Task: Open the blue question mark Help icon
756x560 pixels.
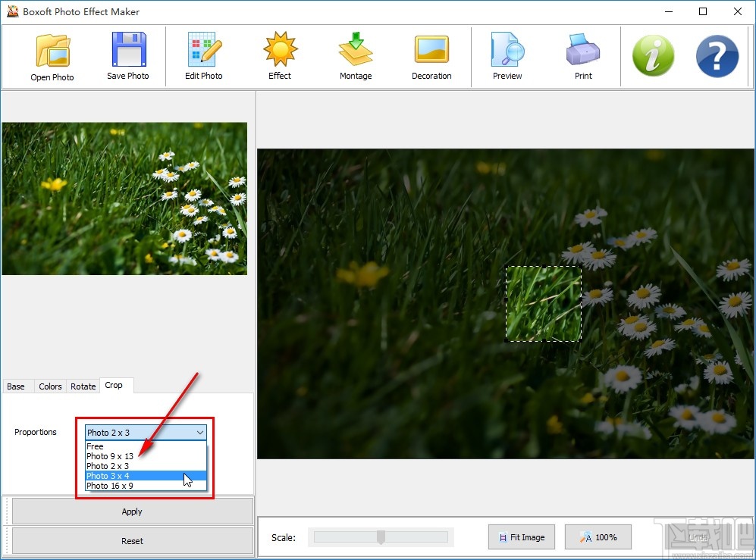Action: pyautogui.click(x=717, y=56)
